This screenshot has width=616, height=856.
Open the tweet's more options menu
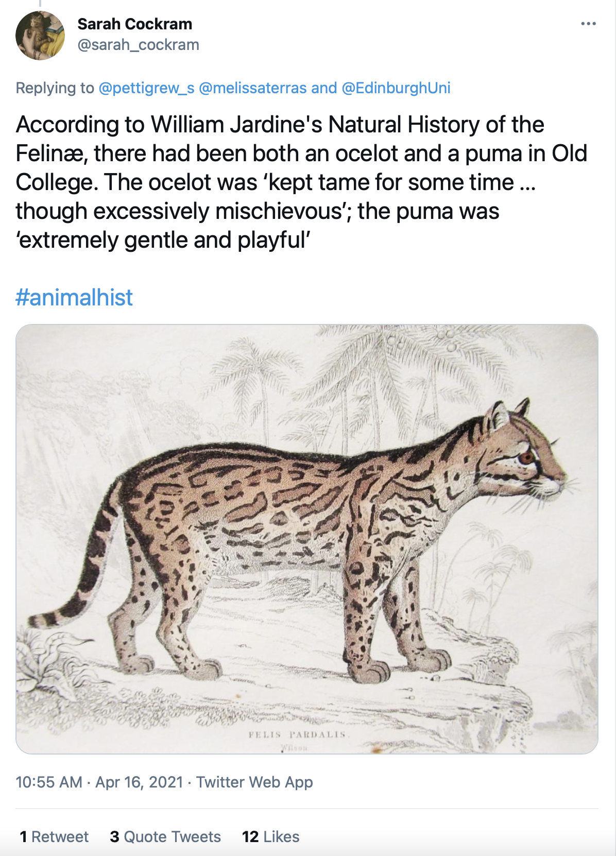click(x=588, y=24)
